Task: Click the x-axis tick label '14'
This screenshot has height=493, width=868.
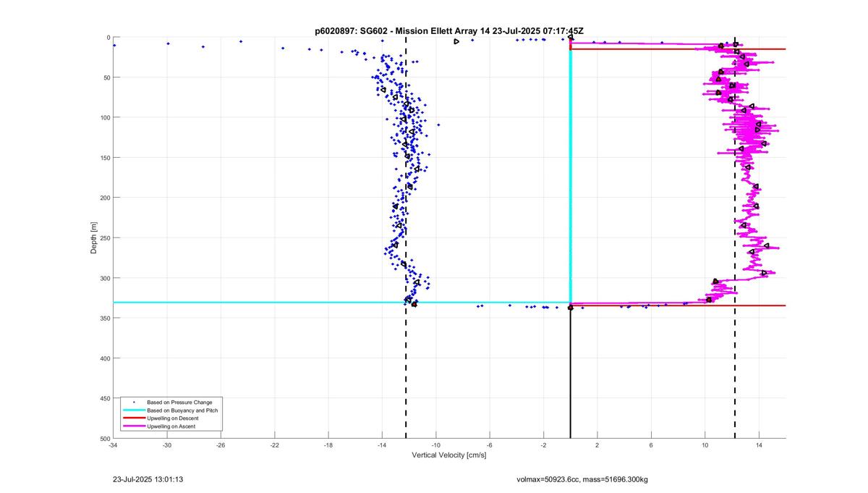Action: [759, 445]
